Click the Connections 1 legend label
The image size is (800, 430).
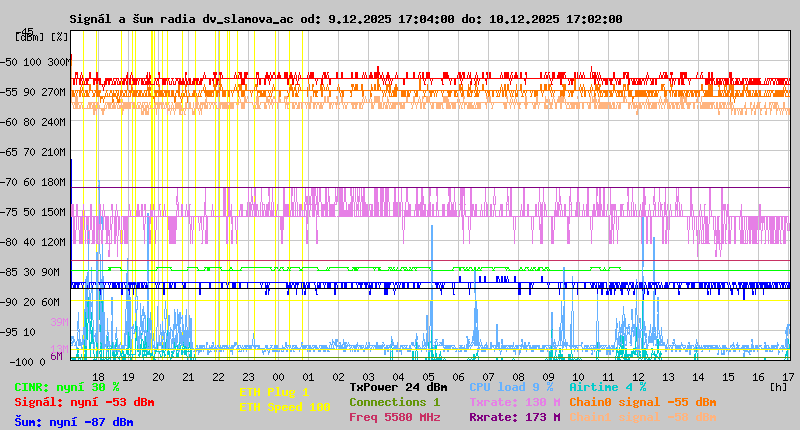pyautogui.click(x=394, y=402)
